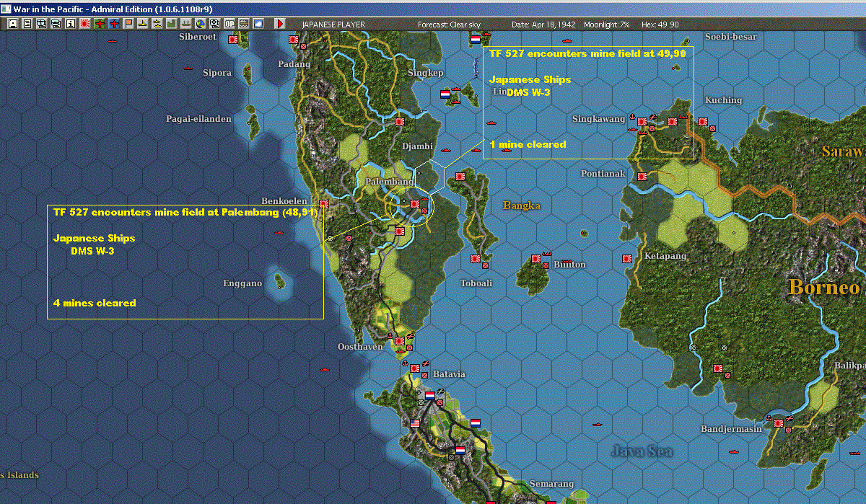Click the rising sun flag toolbar icon

pos(85,24)
